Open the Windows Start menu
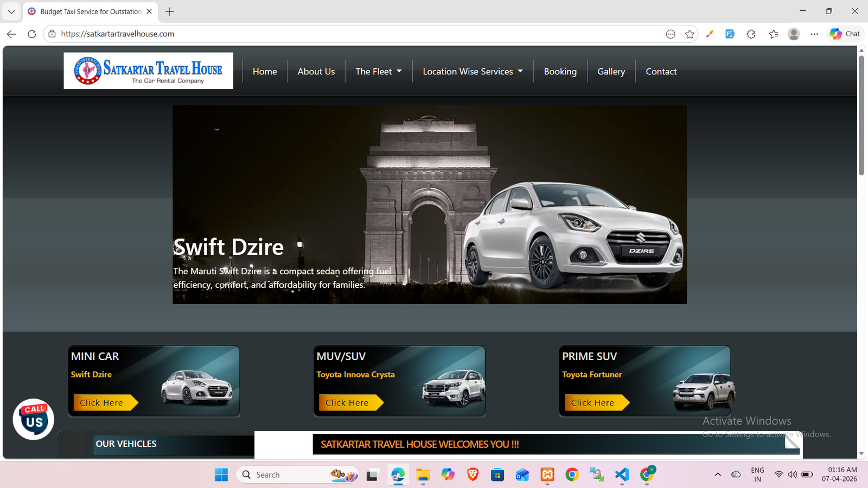This screenshot has width=868, height=488. [x=221, y=474]
